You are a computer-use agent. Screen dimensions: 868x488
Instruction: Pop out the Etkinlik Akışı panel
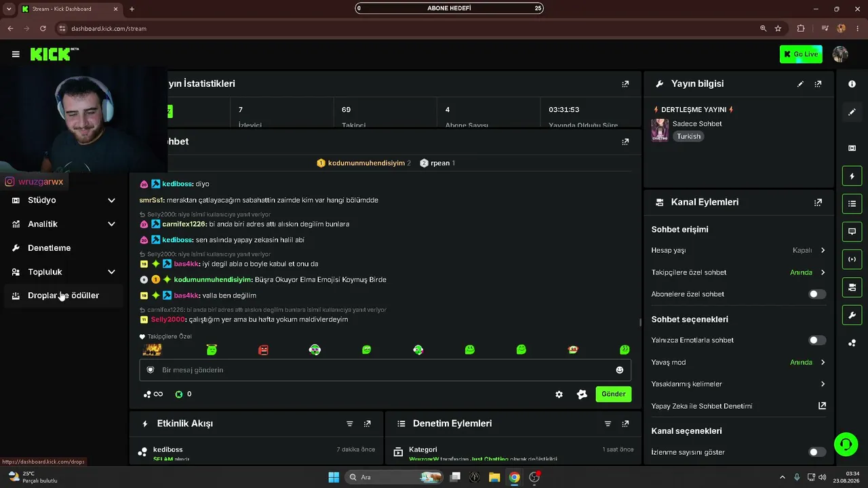coord(368,424)
